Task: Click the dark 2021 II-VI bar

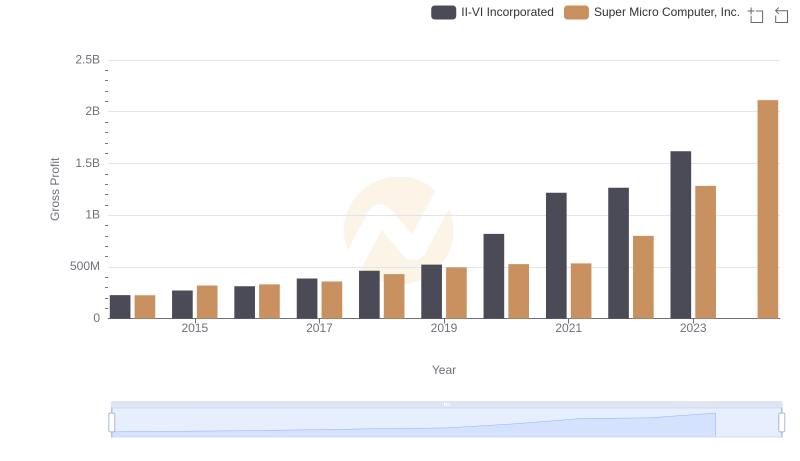Action: pyautogui.click(x=556, y=255)
